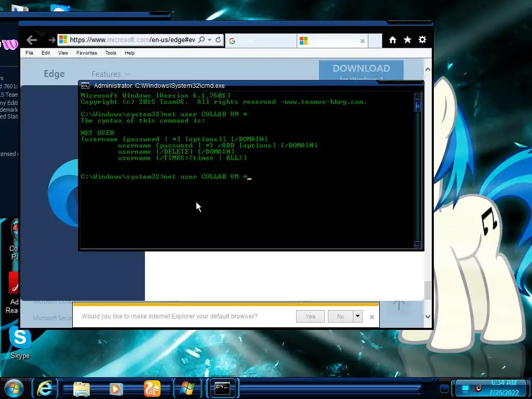Open the Favorites menu
Screen dimensions: 532x399
tap(87, 53)
